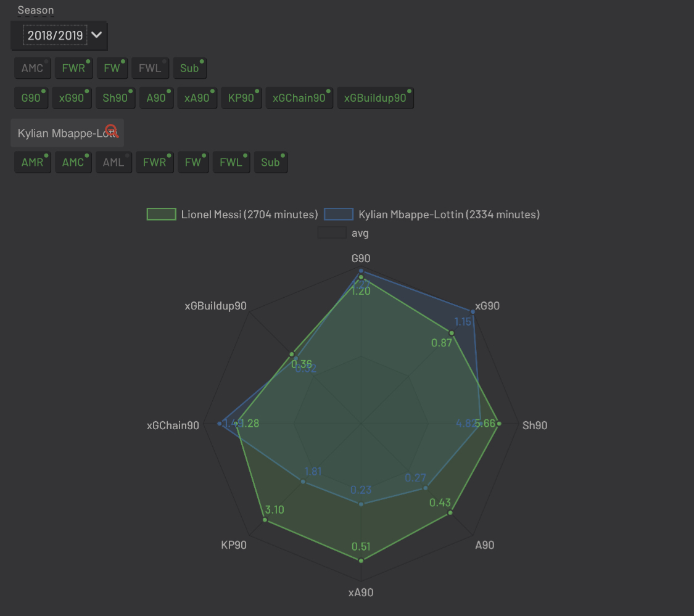The image size is (694, 616).
Task: Click Messi's green xGBuildup90 data point 0.36
Action: pyautogui.click(x=292, y=355)
